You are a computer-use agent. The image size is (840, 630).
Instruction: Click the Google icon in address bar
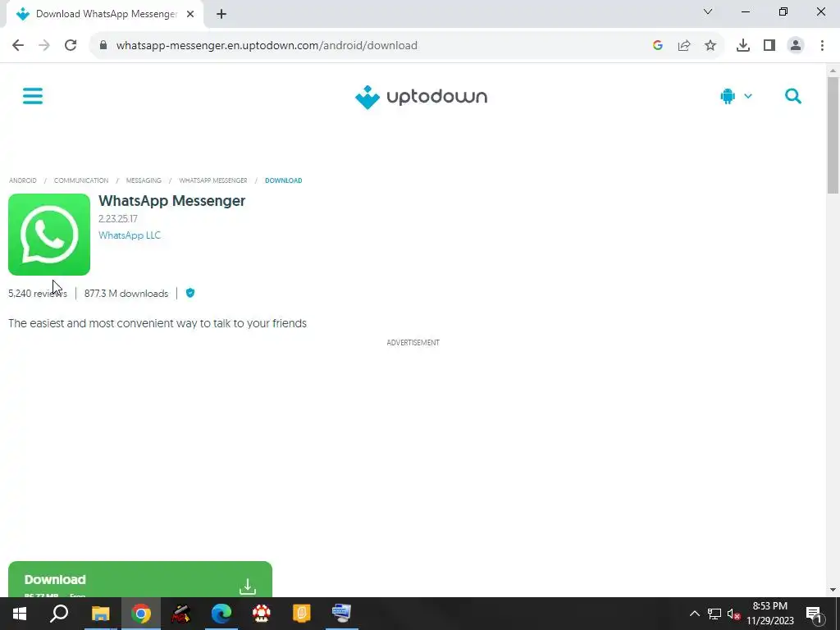click(657, 46)
